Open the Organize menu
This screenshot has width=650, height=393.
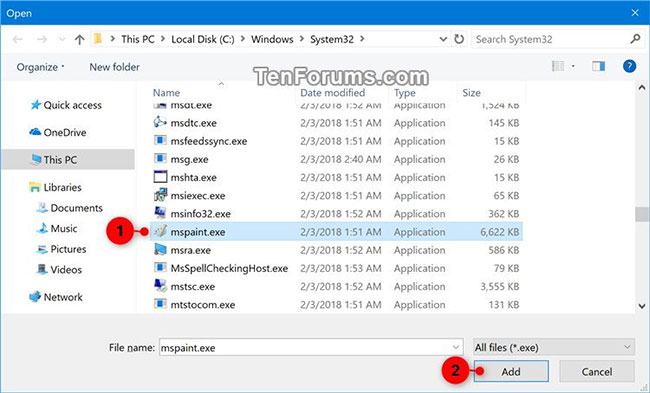pyautogui.click(x=40, y=67)
